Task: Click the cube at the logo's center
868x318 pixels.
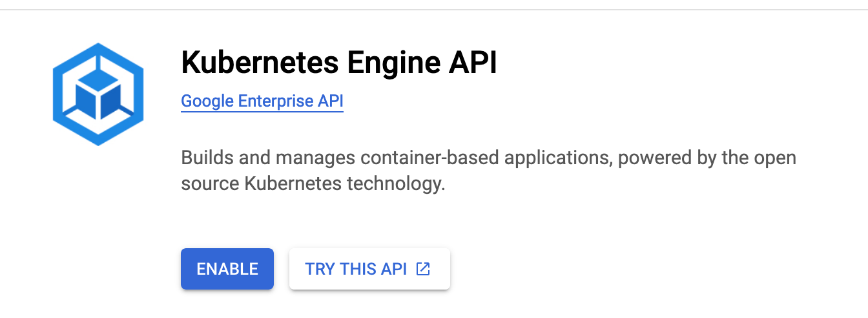Action: [x=98, y=97]
